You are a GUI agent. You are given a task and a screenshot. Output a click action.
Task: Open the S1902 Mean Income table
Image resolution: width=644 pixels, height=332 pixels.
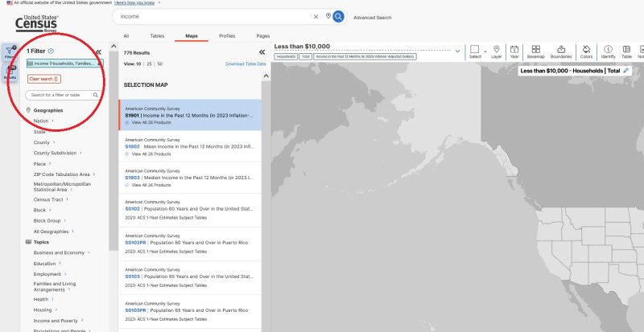coord(190,146)
